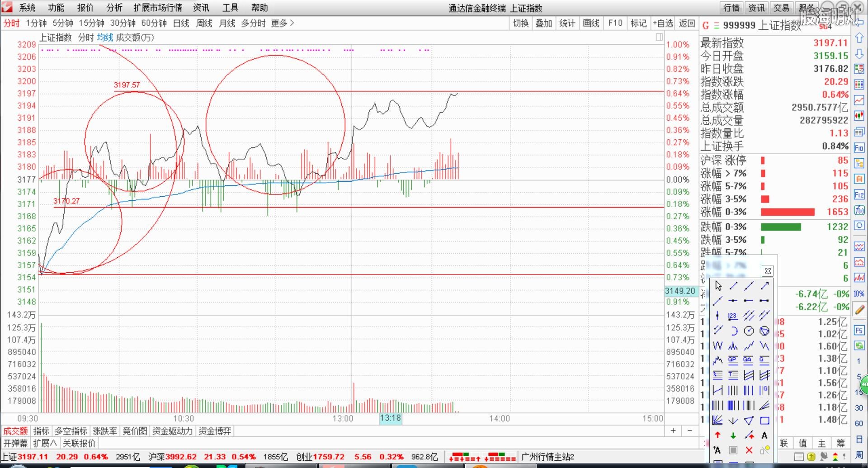Switch to 周线 weekly chart tab

[204, 23]
